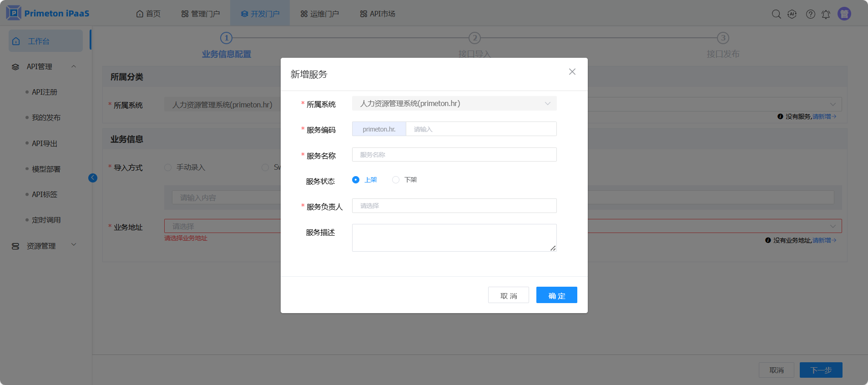
Task: Open the 所属系统 dropdown in dialog
Action: click(454, 104)
